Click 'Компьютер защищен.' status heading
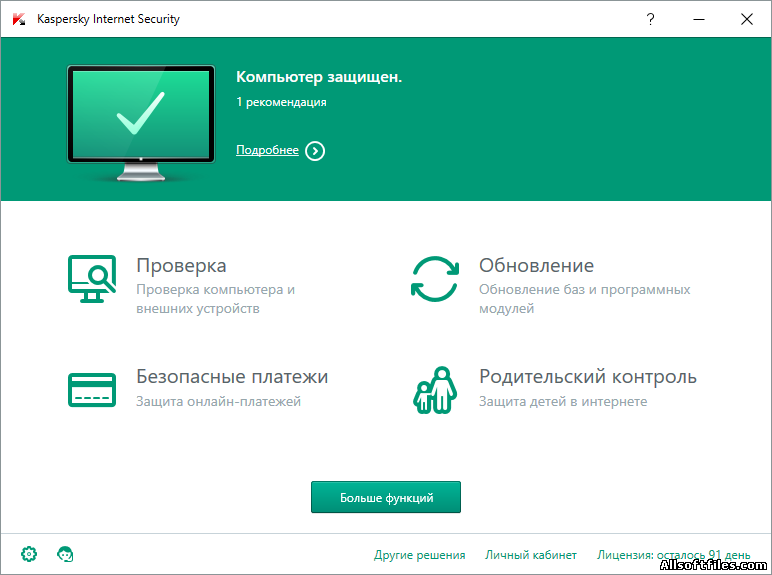The image size is (772, 575). (x=319, y=77)
